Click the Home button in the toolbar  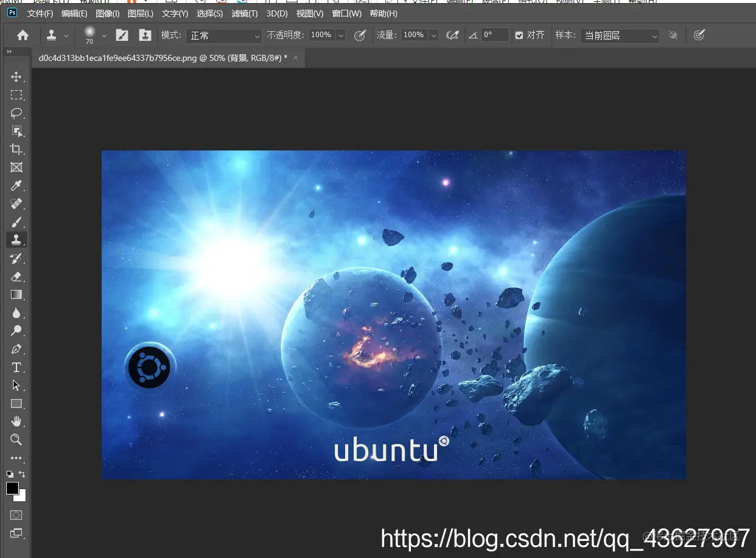click(23, 35)
